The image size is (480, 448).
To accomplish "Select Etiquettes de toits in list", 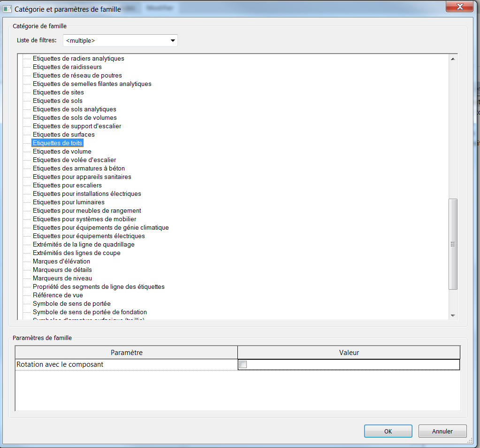I will coord(58,143).
